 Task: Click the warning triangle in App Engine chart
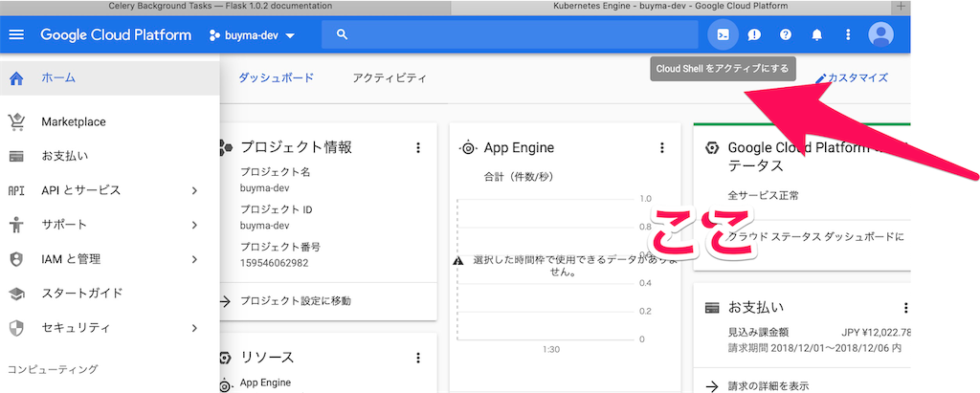pyautogui.click(x=458, y=261)
